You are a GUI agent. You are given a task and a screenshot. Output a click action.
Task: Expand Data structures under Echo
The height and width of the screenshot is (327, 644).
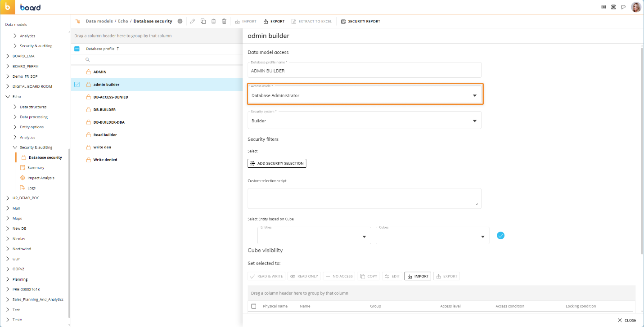[15, 107]
